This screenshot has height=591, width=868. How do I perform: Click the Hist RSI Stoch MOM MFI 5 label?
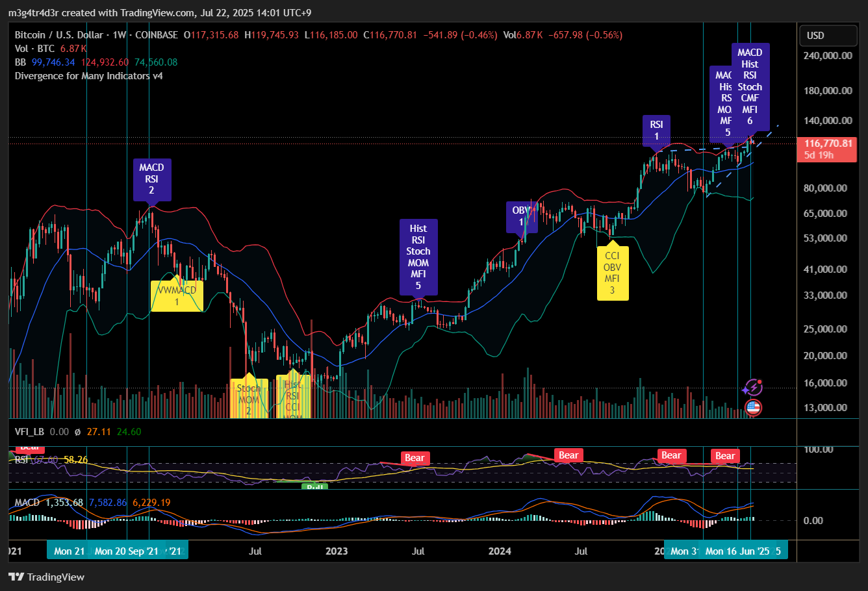click(x=418, y=257)
